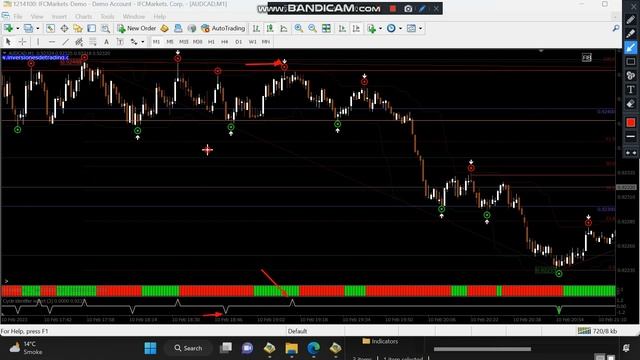
Task: Toggle the Market Watch window icon
Action: click(x=50, y=28)
